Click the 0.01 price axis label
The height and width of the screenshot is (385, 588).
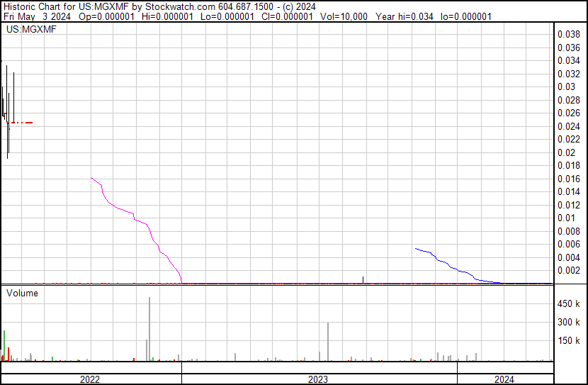point(566,218)
